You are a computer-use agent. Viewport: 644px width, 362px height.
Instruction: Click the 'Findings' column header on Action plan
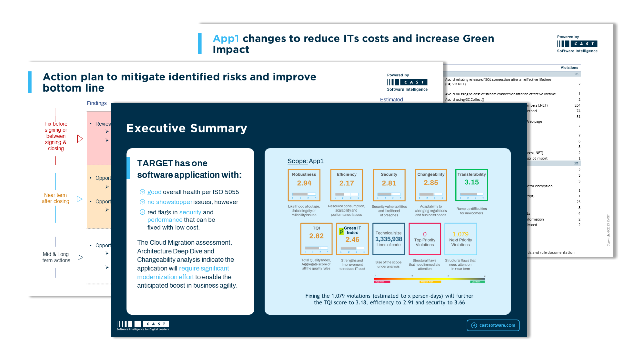[x=97, y=103]
